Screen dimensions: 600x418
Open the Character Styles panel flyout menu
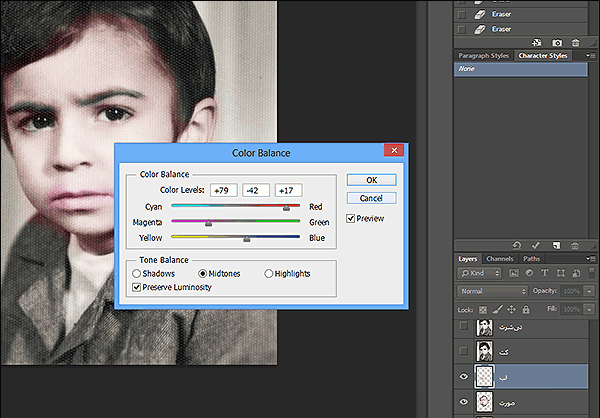590,56
